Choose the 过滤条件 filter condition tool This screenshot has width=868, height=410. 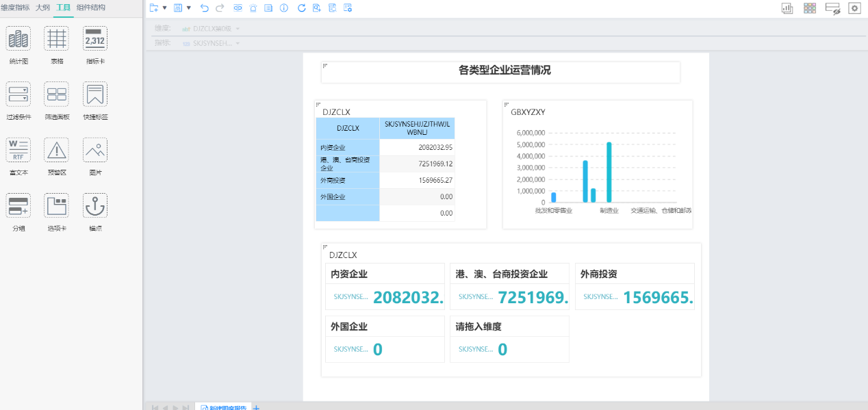tap(18, 94)
